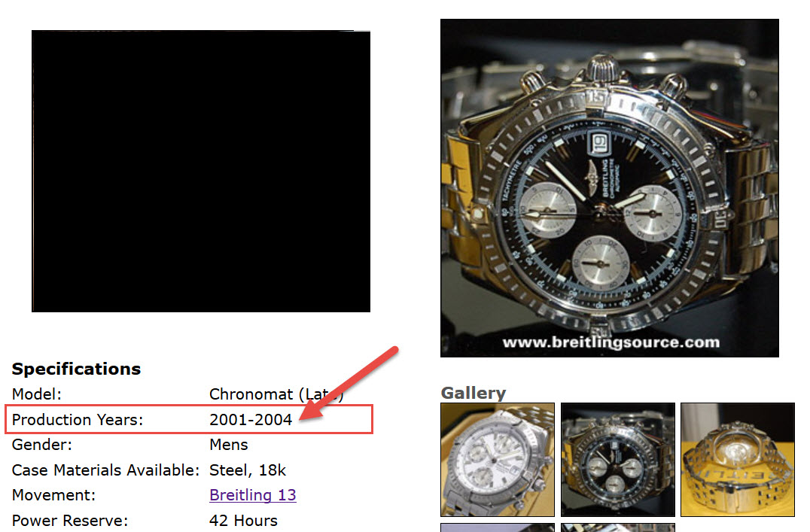Click the red arrow annotation
The image size is (810, 532).
pos(349,383)
